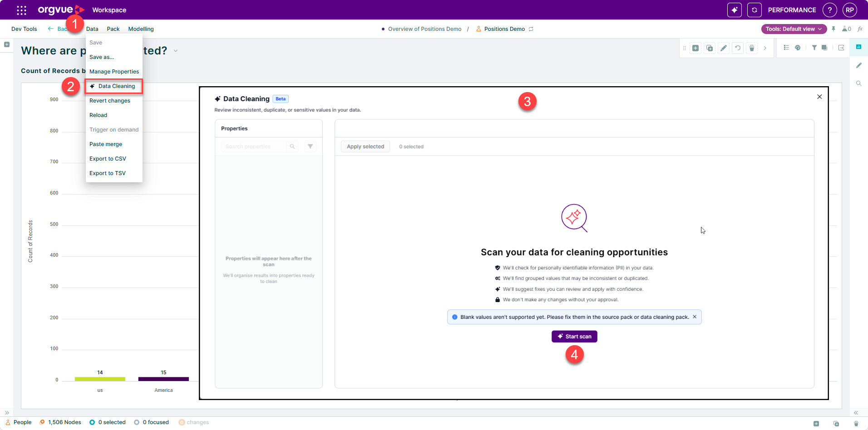
Task: Choose Save as... from Data menu
Action: [114, 57]
